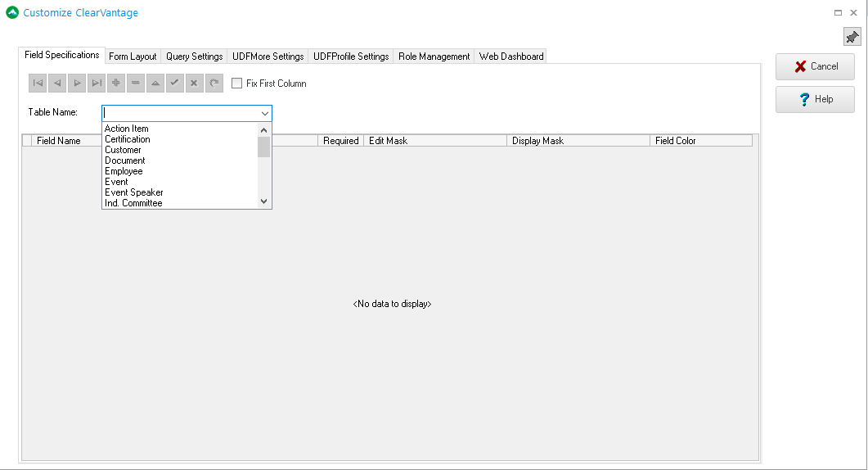
Task: Delete record with minus button
Action: coord(136,84)
